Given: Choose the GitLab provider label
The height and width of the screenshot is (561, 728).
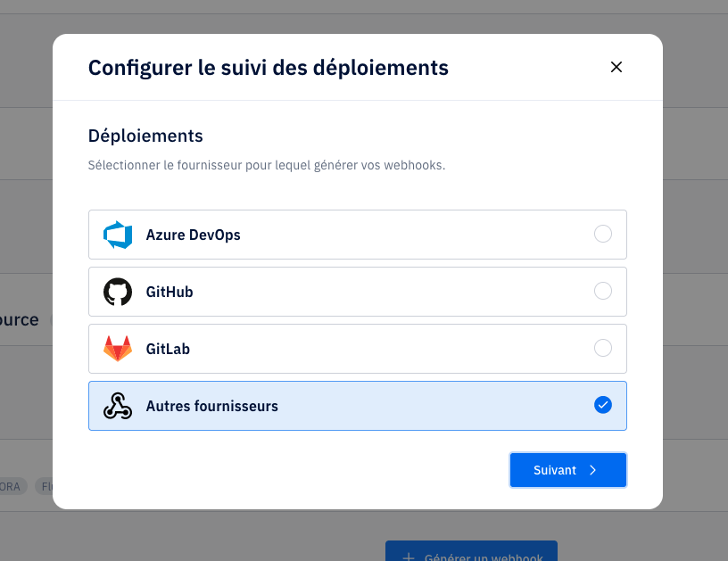Looking at the screenshot, I should (x=168, y=349).
